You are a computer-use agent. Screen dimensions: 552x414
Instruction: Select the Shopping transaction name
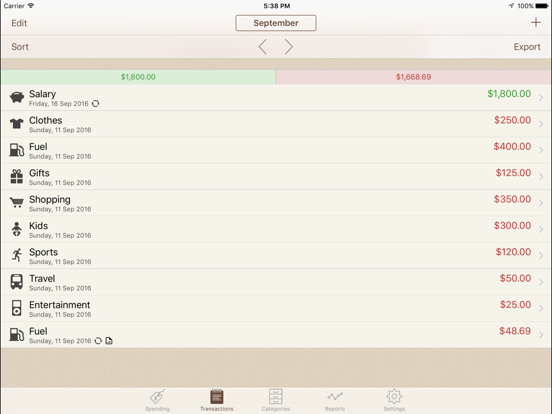pyautogui.click(x=50, y=200)
